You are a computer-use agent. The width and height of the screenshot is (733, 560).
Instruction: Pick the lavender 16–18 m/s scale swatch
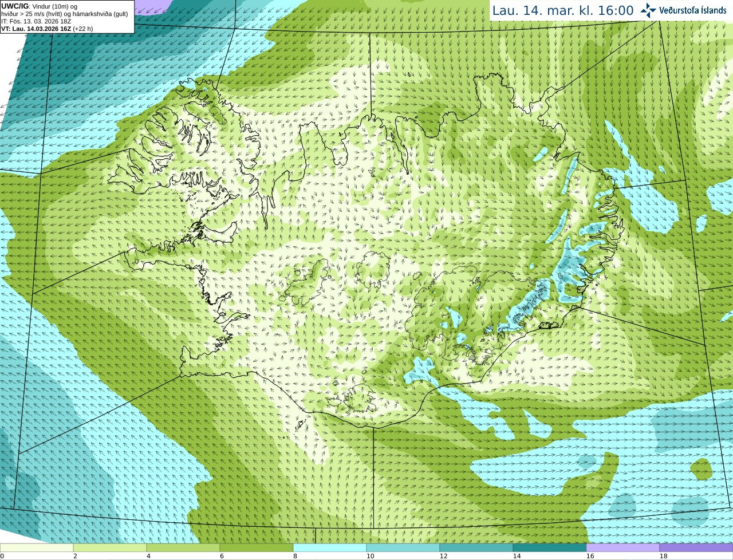click(x=623, y=548)
